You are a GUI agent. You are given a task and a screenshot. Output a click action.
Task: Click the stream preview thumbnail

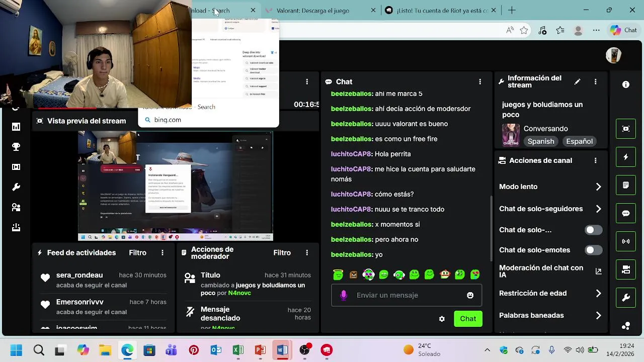(176, 186)
